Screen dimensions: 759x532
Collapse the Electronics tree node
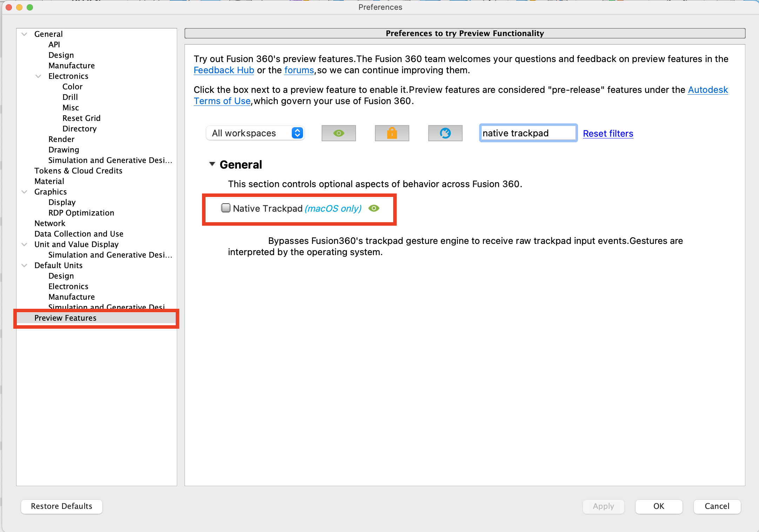tap(38, 76)
